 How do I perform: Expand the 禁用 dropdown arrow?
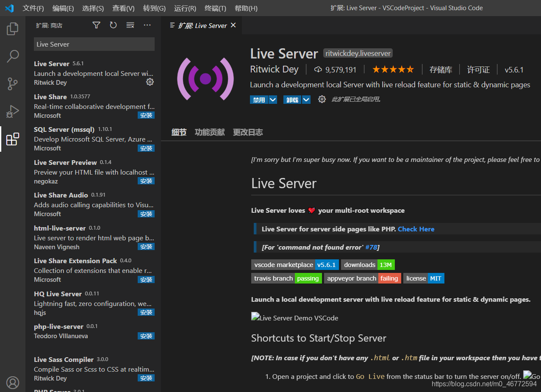pos(273,100)
